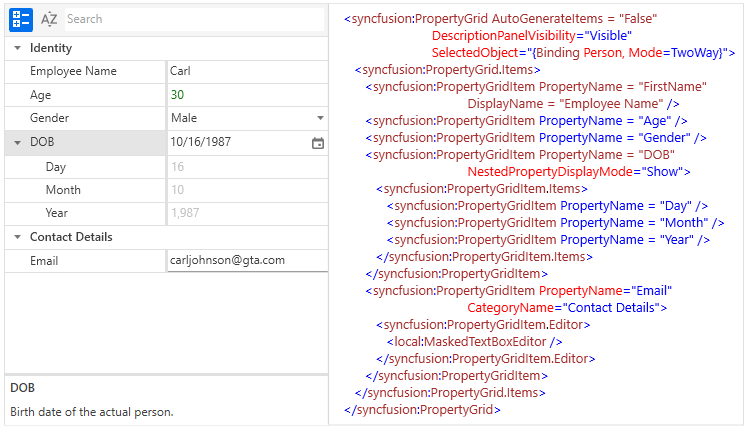Select the Age property label
The height and width of the screenshot is (430, 747).
click(41, 95)
